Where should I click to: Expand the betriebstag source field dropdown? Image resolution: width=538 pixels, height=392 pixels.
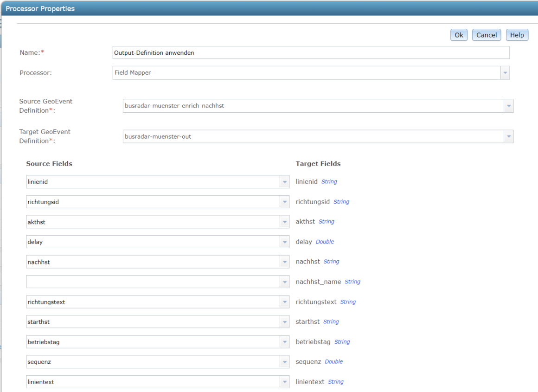285,342
